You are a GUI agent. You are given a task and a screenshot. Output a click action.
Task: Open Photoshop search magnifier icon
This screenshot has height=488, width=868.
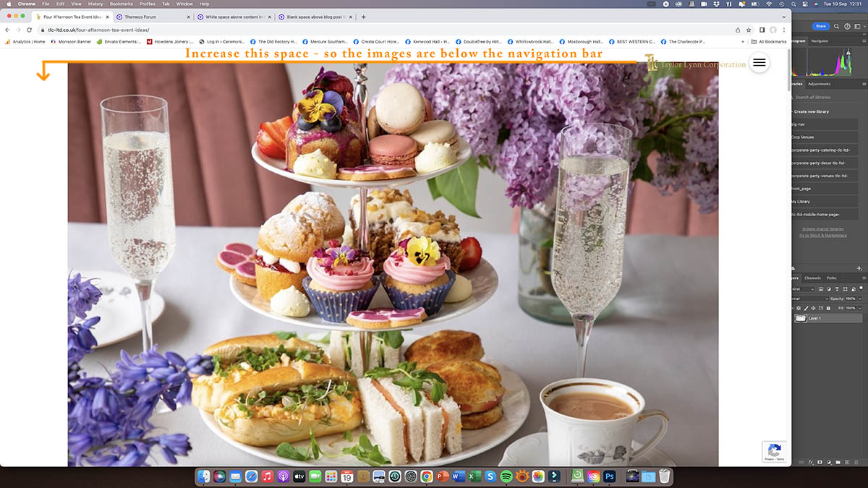pos(837,26)
